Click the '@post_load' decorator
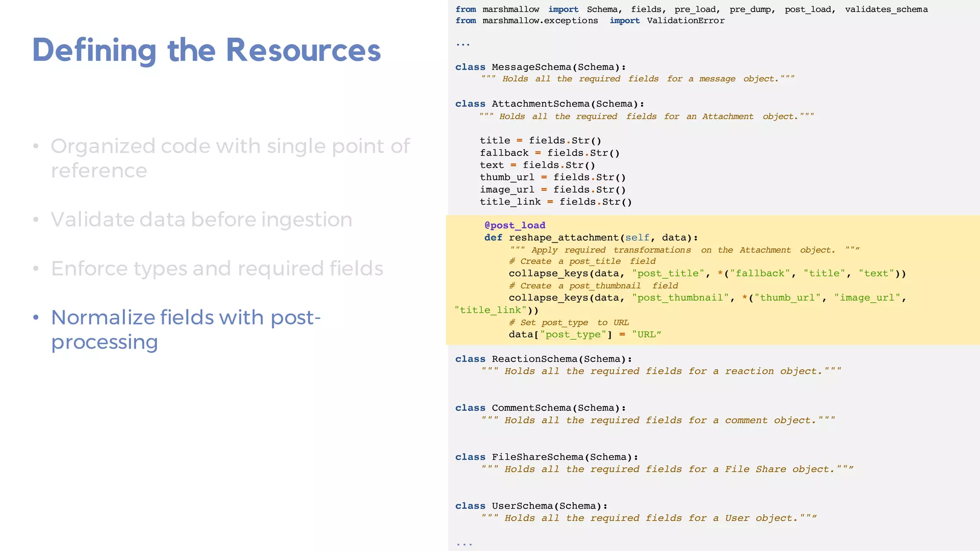 point(515,225)
